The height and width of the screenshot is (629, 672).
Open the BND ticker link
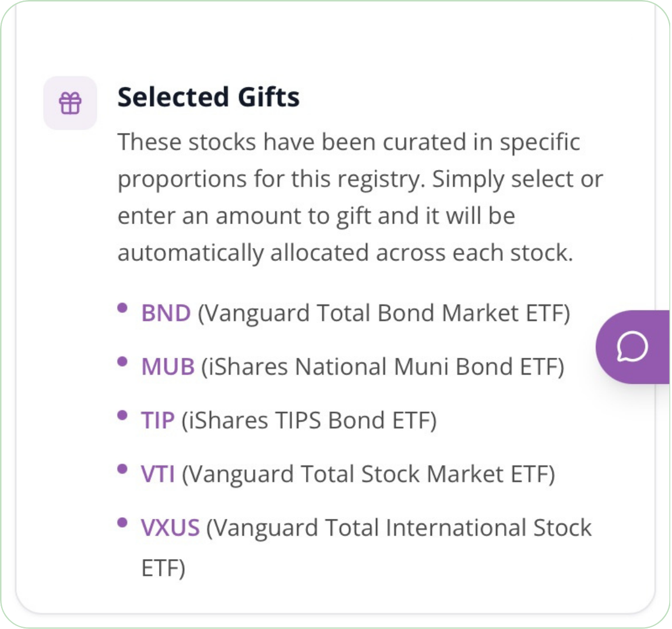[166, 313]
